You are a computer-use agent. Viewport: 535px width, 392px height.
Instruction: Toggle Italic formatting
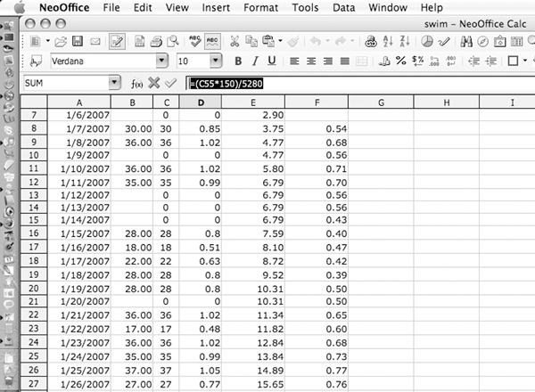pos(253,61)
